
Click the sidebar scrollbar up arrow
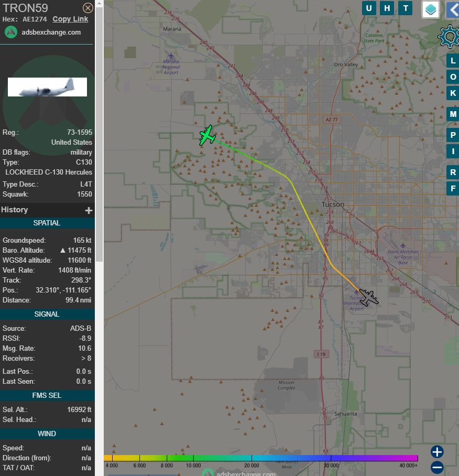99,3
